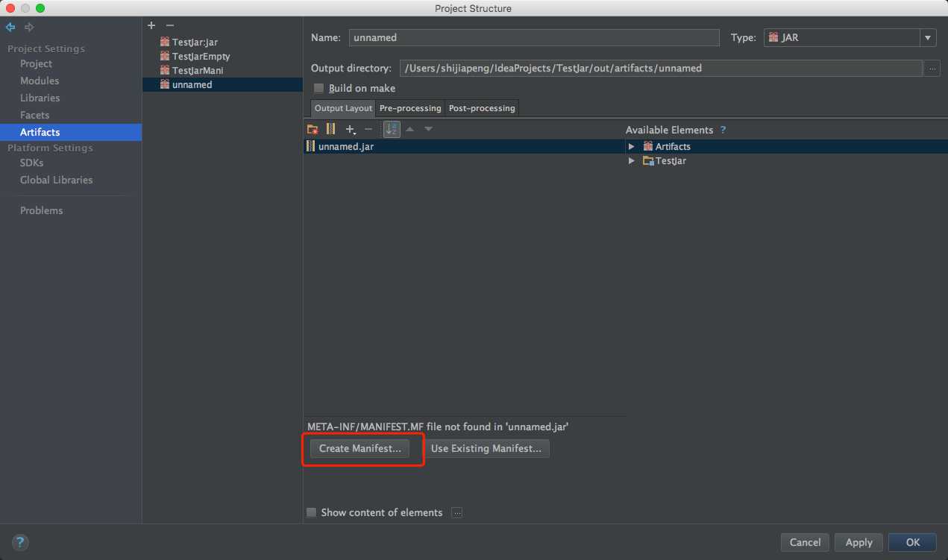Switch to the Post-processing tab
Viewport: 948px width, 560px height.
[482, 108]
